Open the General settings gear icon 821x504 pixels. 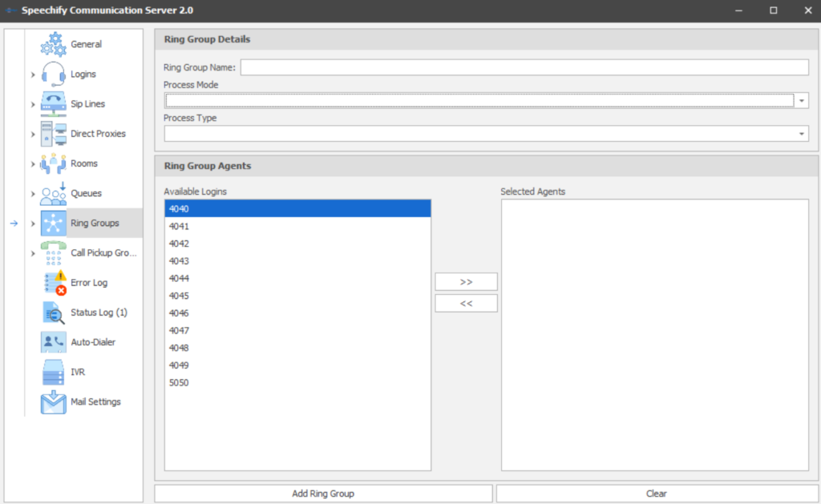click(x=54, y=45)
